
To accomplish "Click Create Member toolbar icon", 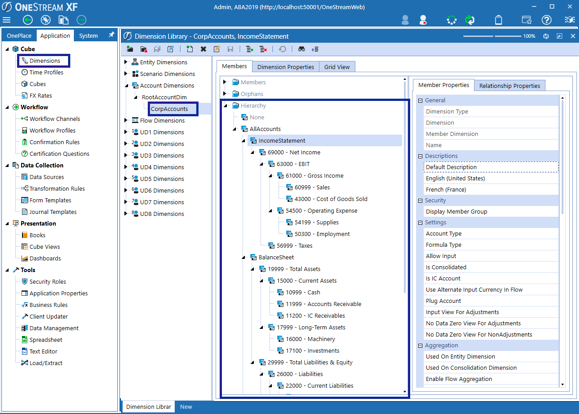I will point(190,49).
